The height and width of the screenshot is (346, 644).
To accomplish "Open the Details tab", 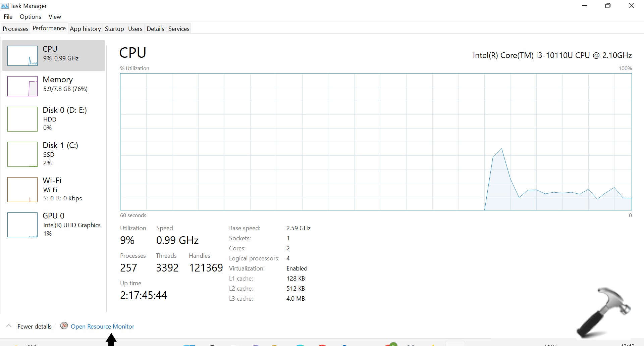I will point(155,29).
